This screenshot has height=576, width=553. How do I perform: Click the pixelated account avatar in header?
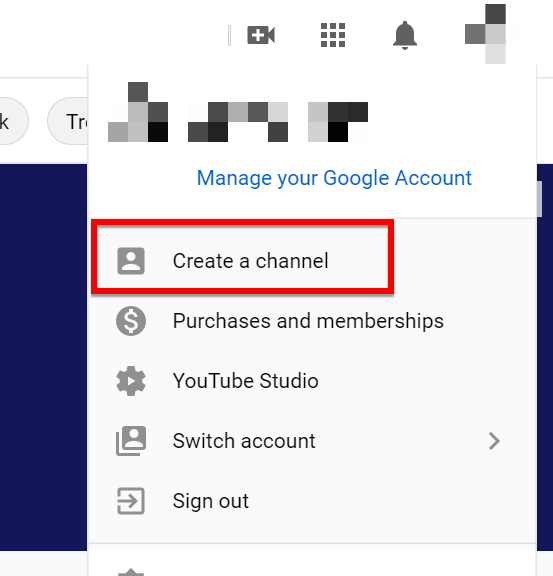pos(485,34)
